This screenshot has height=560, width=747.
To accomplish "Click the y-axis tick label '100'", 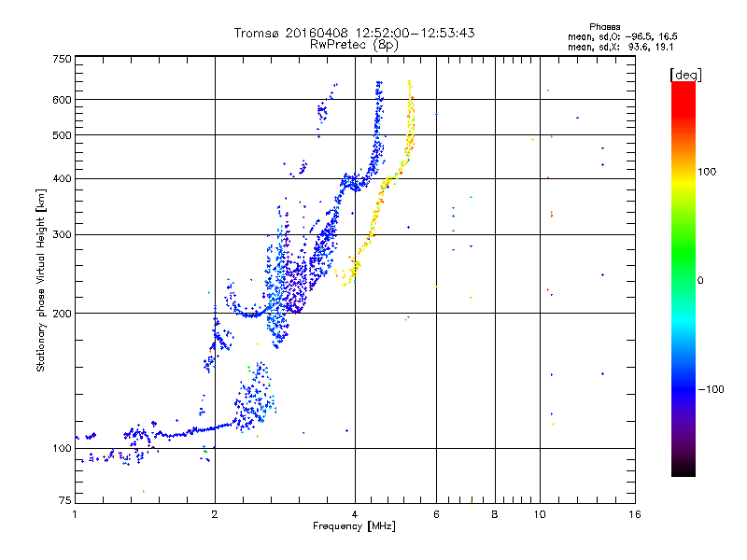I will (62, 448).
